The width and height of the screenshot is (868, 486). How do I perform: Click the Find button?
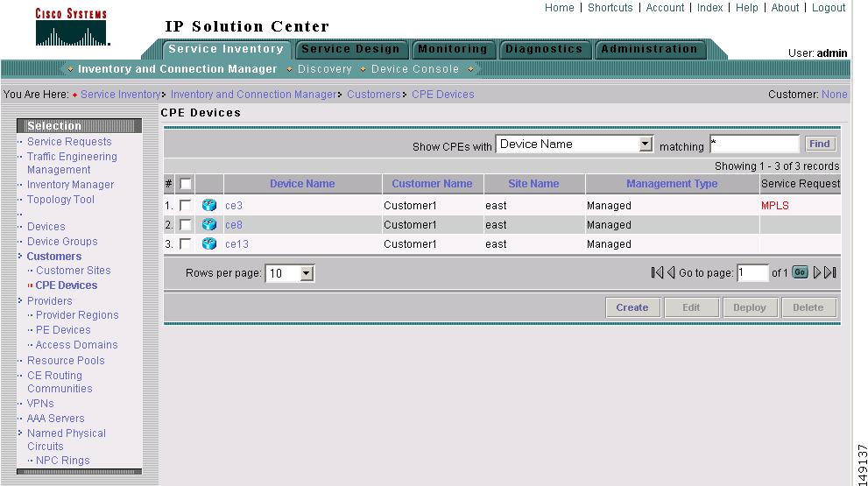pyautogui.click(x=819, y=144)
